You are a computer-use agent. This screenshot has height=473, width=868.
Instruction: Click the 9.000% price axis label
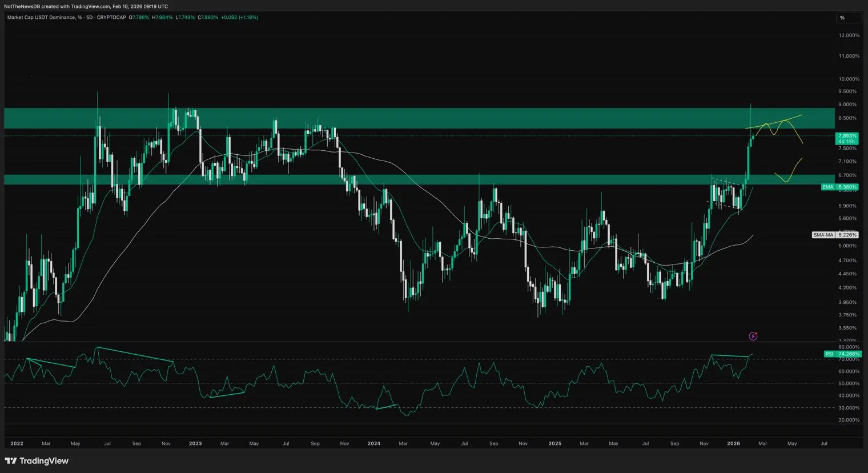click(x=847, y=105)
